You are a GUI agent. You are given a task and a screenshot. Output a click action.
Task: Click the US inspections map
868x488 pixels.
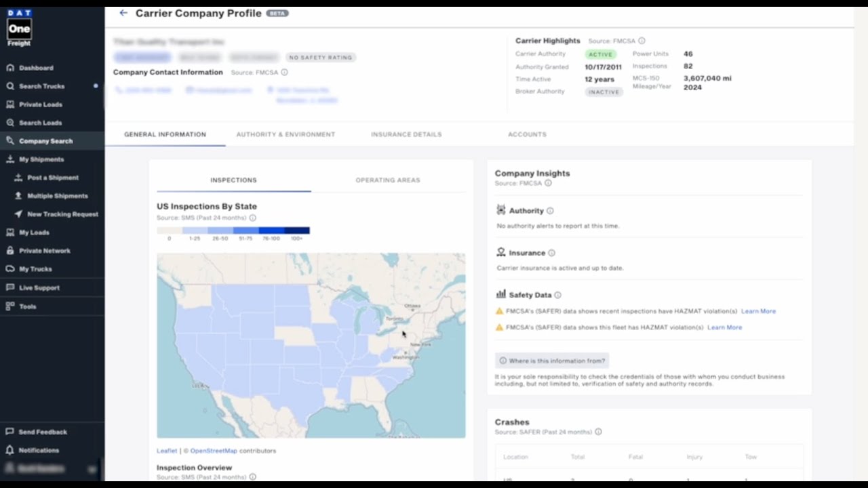pyautogui.click(x=311, y=346)
